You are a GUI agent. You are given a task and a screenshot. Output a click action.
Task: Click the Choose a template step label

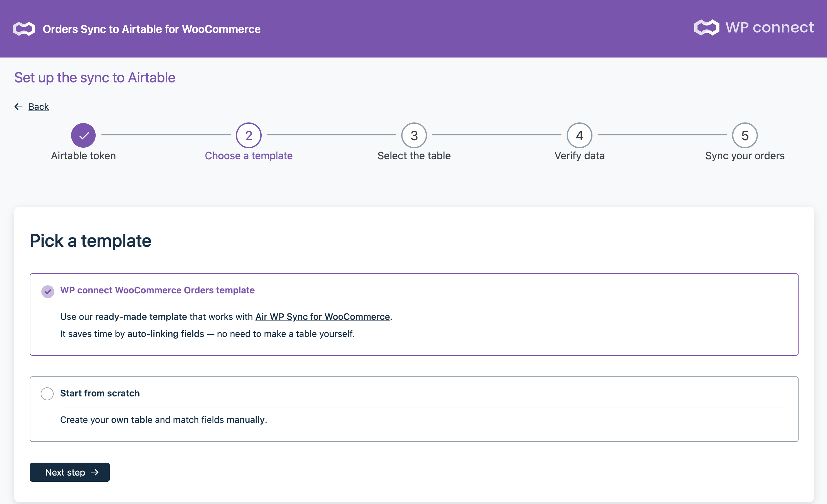point(249,156)
